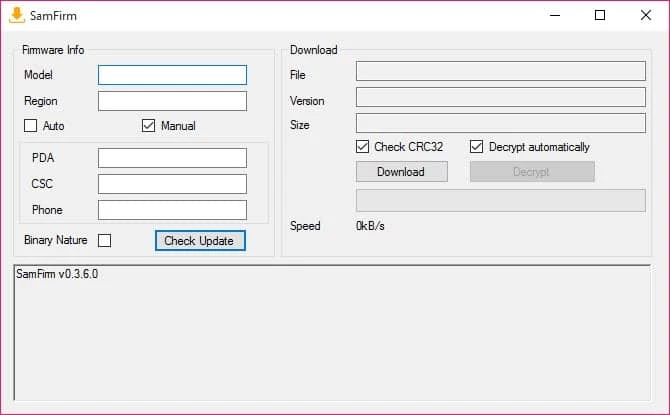This screenshot has width=670, height=415.
Task: Select the PDA input field
Action: pos(172,158)
